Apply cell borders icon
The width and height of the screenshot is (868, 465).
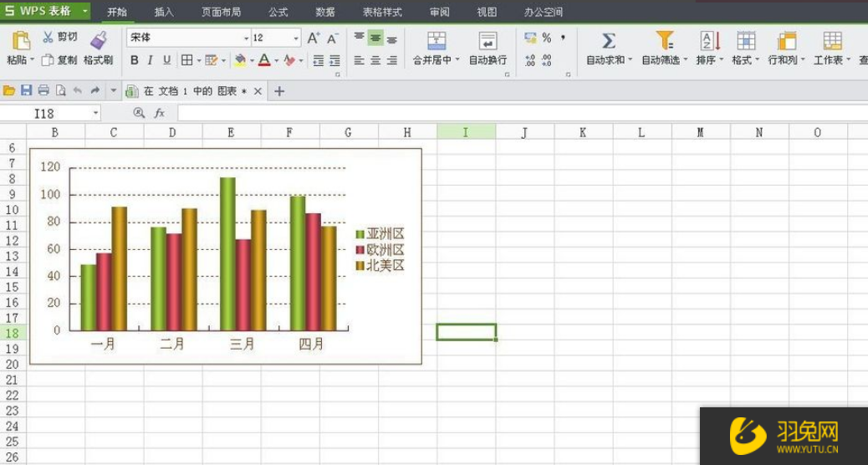(187, 60)
